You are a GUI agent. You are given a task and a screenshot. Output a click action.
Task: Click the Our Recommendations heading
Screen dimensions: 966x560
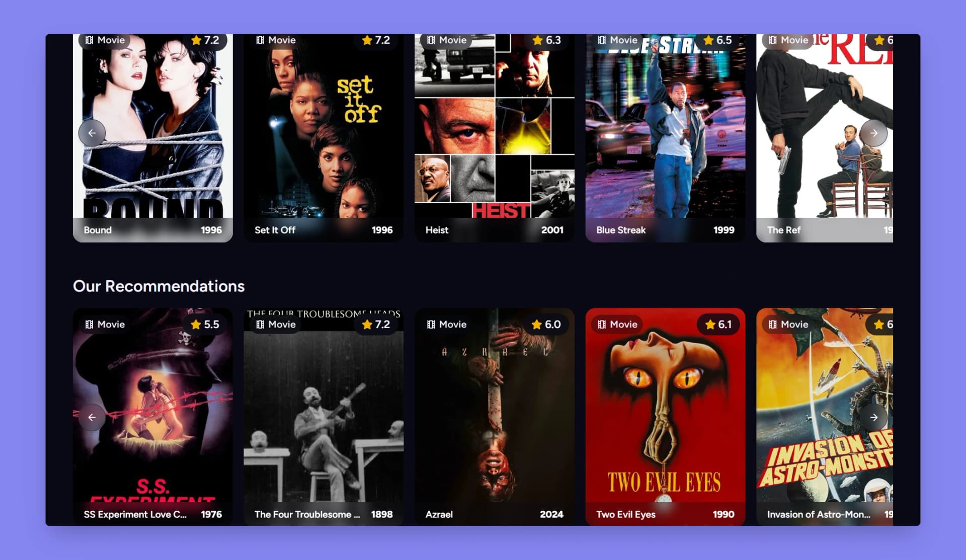pos(159,286)
